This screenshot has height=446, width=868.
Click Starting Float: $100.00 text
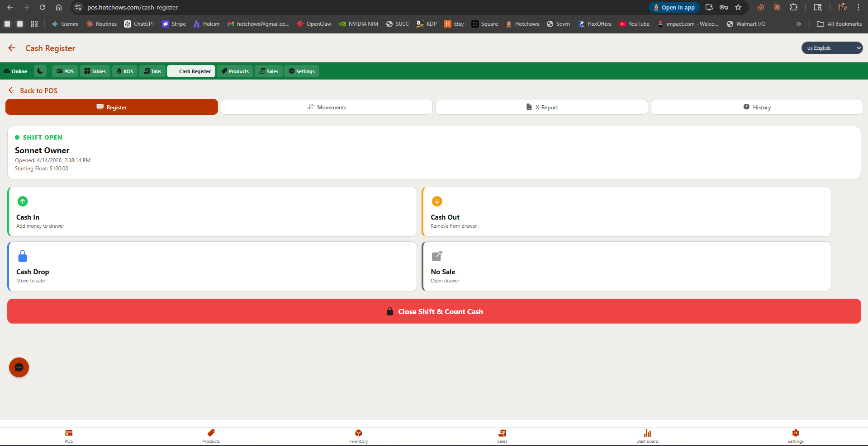(42, 169)
